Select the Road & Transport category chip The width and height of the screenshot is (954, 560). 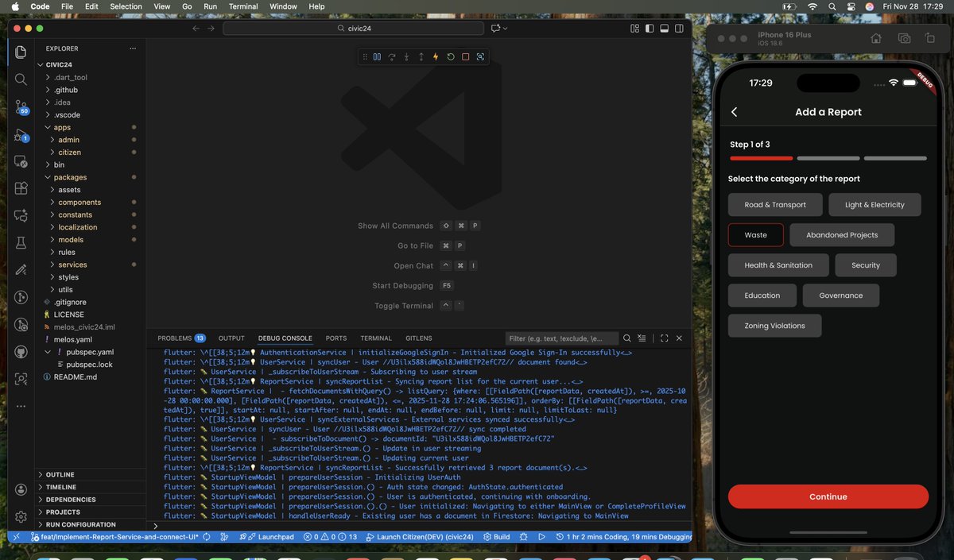point(775,205)
